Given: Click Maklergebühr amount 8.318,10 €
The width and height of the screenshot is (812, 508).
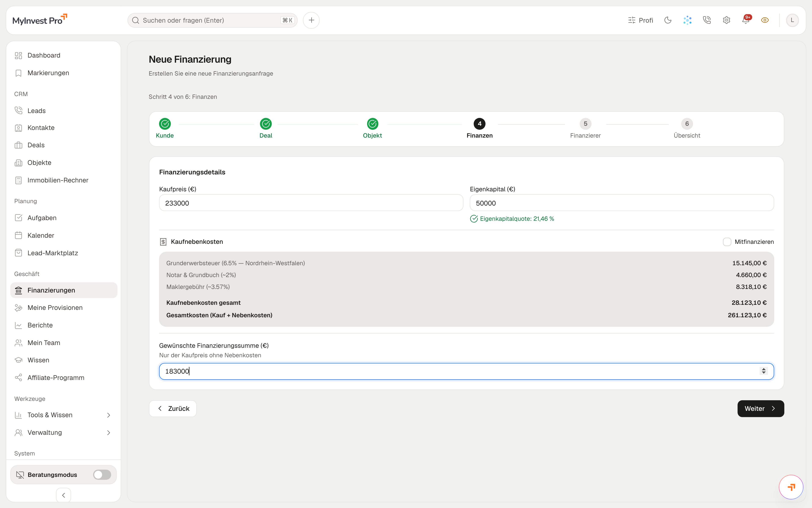Looking at the screenshot, I should point(751,287).
